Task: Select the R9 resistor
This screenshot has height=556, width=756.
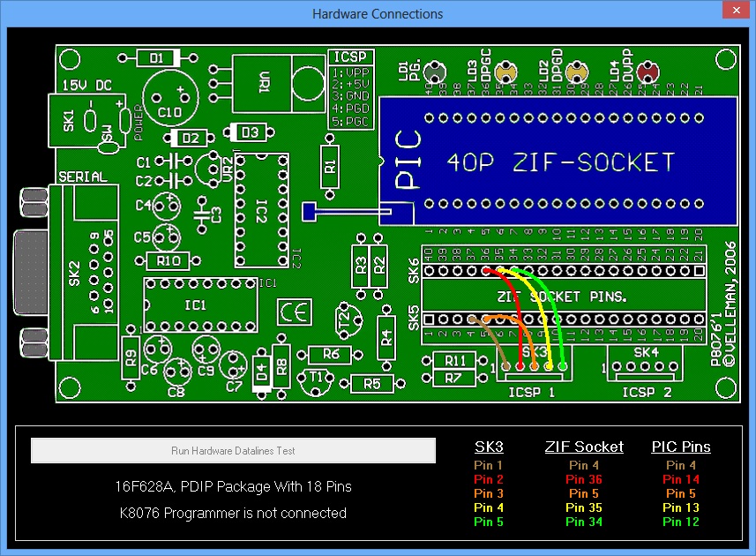Action: [x=131, y=357]
